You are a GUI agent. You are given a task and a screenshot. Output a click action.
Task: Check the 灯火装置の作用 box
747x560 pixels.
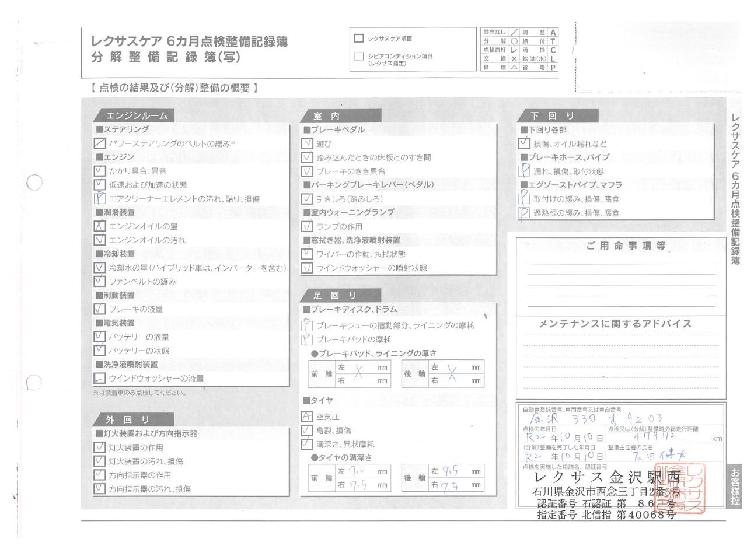click(100, 447)
